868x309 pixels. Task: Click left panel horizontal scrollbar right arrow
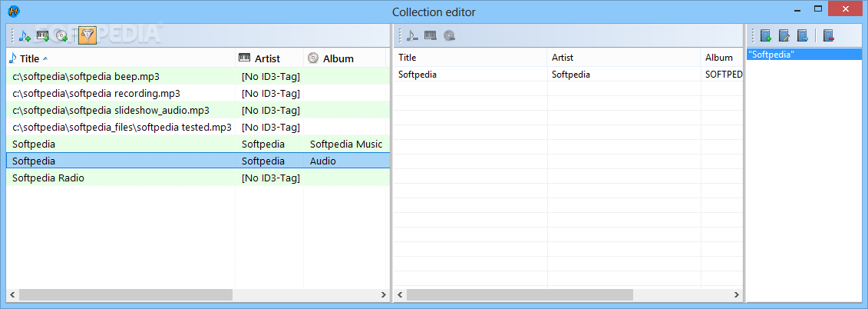383,294
